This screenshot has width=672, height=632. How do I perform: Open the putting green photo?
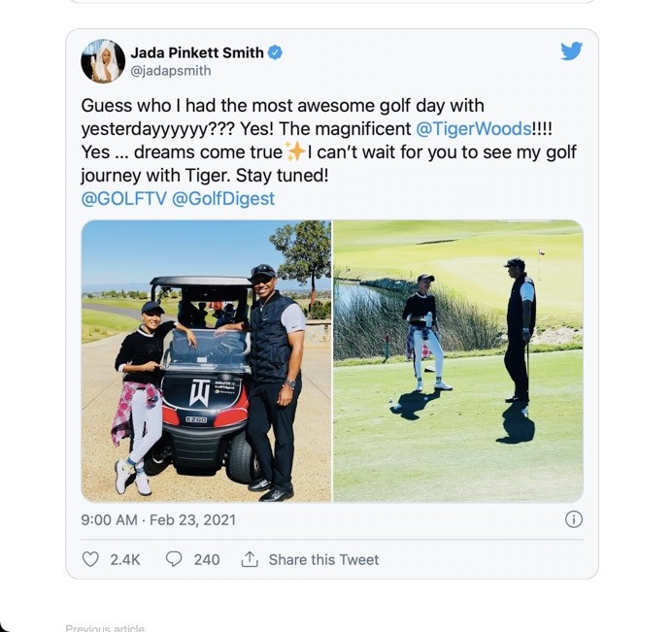click(x=458, y=361)
